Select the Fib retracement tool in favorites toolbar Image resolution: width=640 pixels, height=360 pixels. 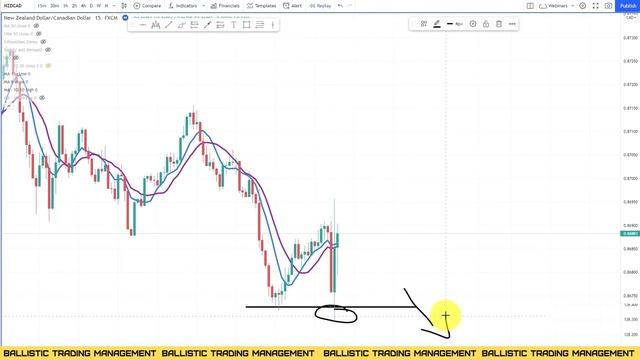pos(260,25)
